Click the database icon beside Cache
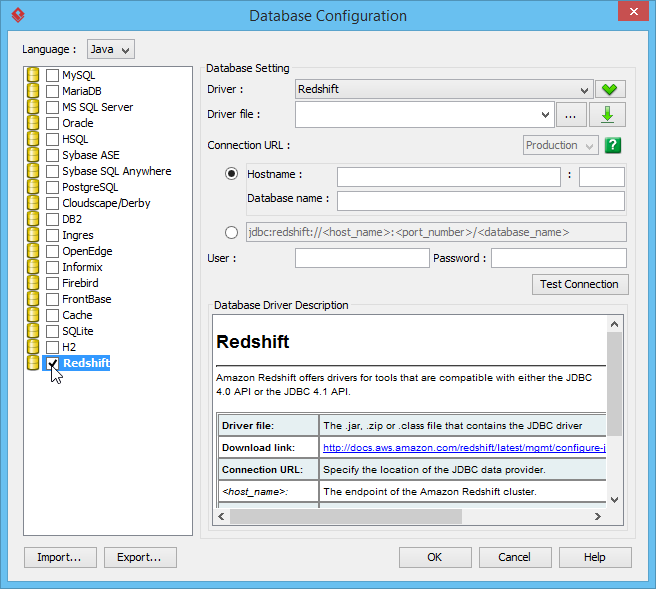The height and width of the screenshot is (589, 656). click(x=33, y=315)
